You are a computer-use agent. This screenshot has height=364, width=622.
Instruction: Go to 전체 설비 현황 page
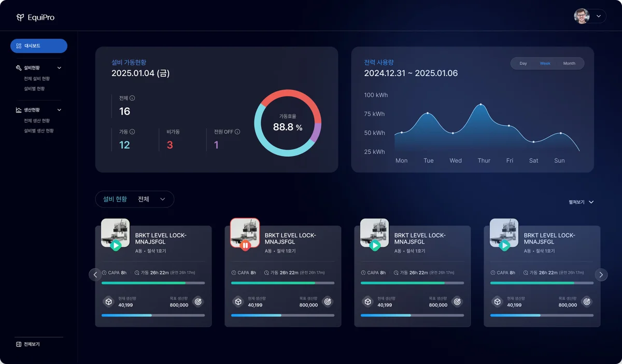coord(36,79)
